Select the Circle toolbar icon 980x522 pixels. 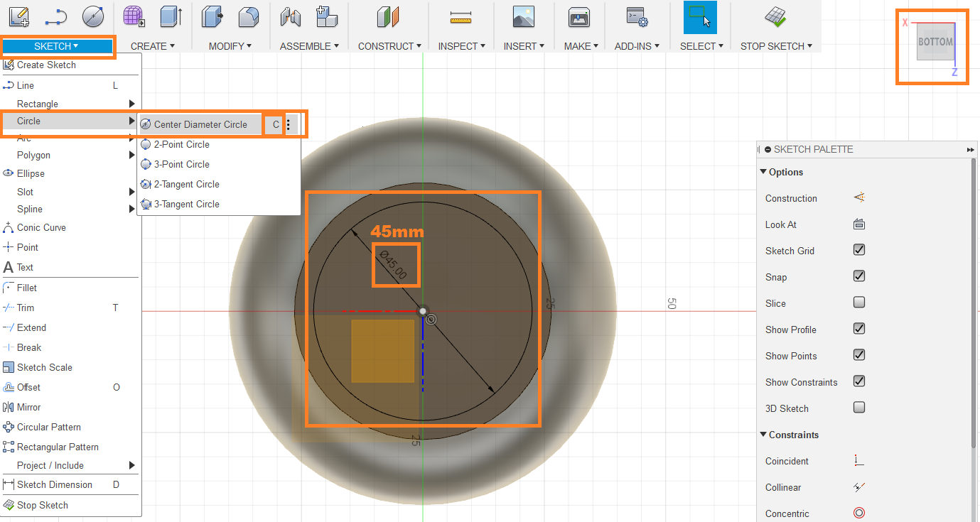93,16
